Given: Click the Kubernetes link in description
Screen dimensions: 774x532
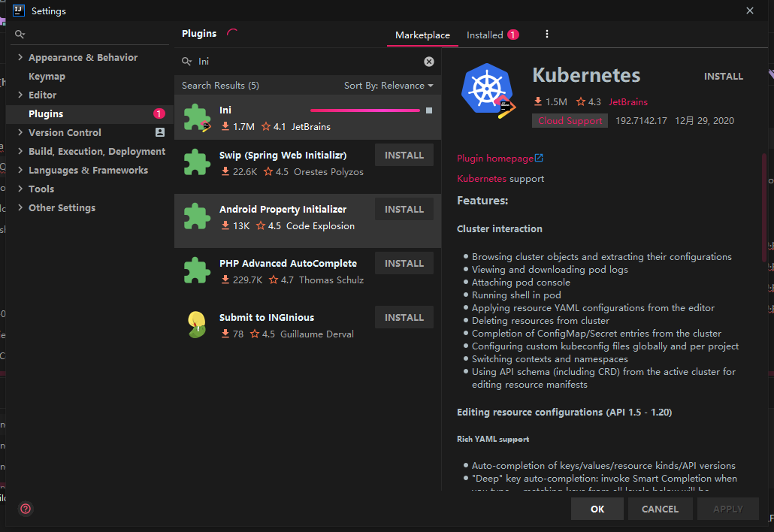Looking at the screenshot, I should click(x=482, y=179).
